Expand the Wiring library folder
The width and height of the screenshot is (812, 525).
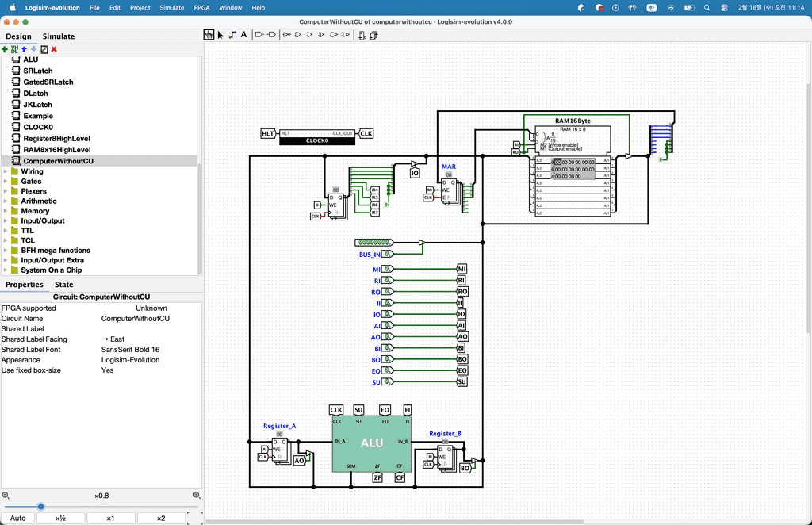coord(6,171)
